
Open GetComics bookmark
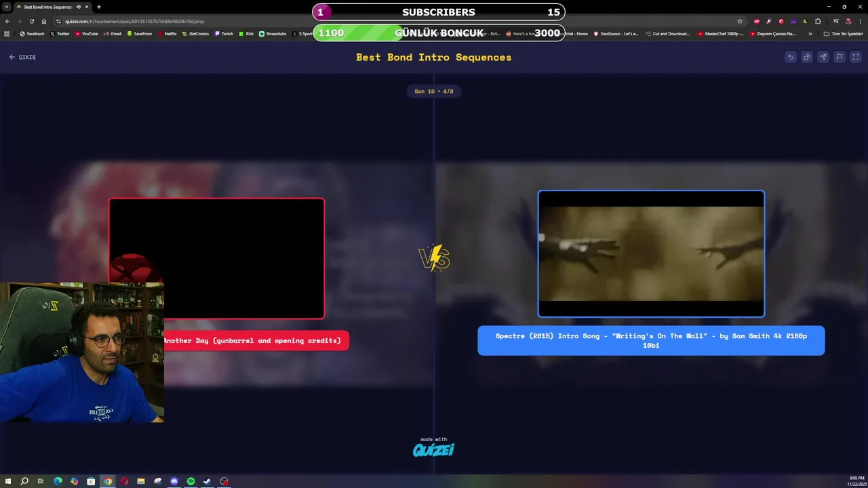pos(196,34)
